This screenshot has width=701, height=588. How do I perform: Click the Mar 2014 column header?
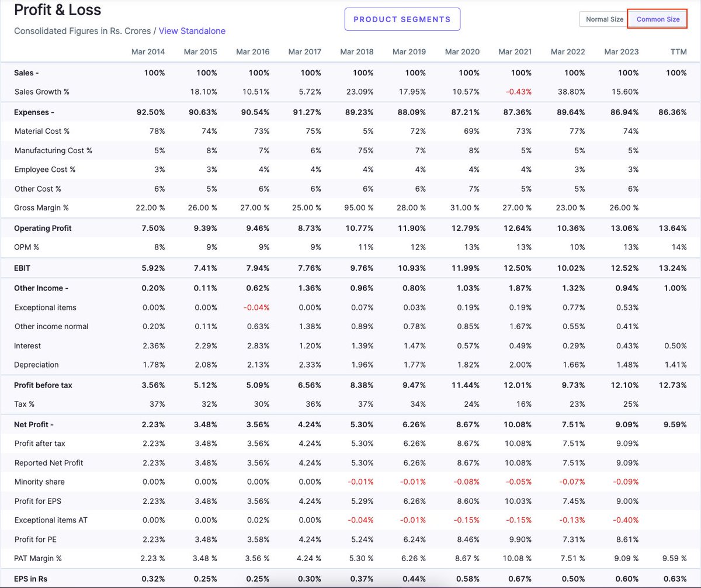pos(148,52)
